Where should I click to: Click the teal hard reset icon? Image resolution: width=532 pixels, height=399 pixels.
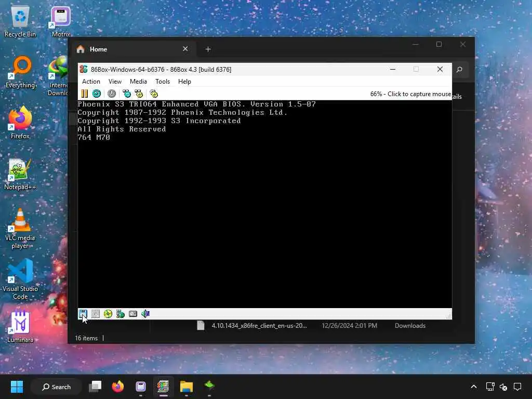97,94
